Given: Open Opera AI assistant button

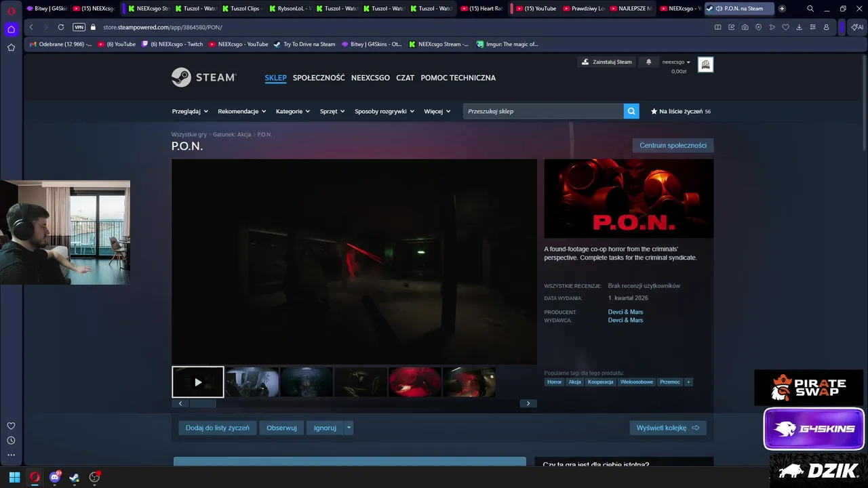Looking at the screenshot, I should point(857,27).
